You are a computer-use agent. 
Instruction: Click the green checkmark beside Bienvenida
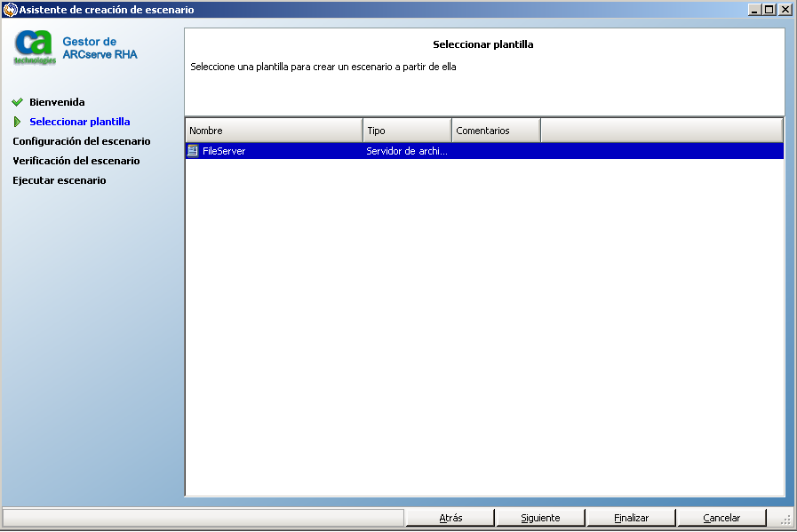(17, 102)
